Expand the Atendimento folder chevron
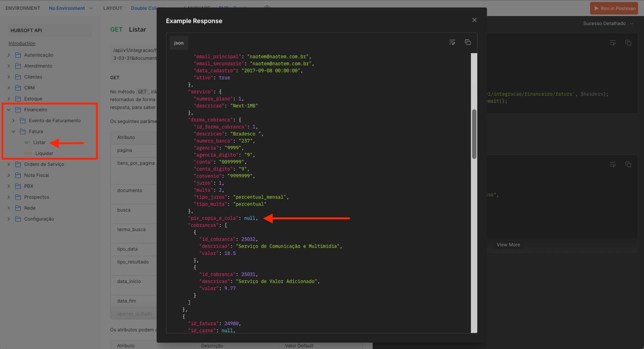 click(x=9, y=66)
